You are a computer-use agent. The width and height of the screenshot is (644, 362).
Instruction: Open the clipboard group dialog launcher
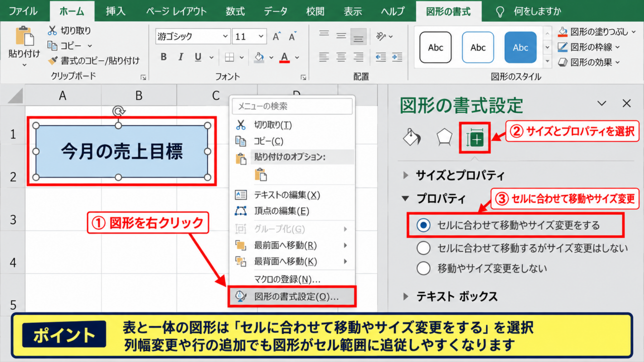143,77
